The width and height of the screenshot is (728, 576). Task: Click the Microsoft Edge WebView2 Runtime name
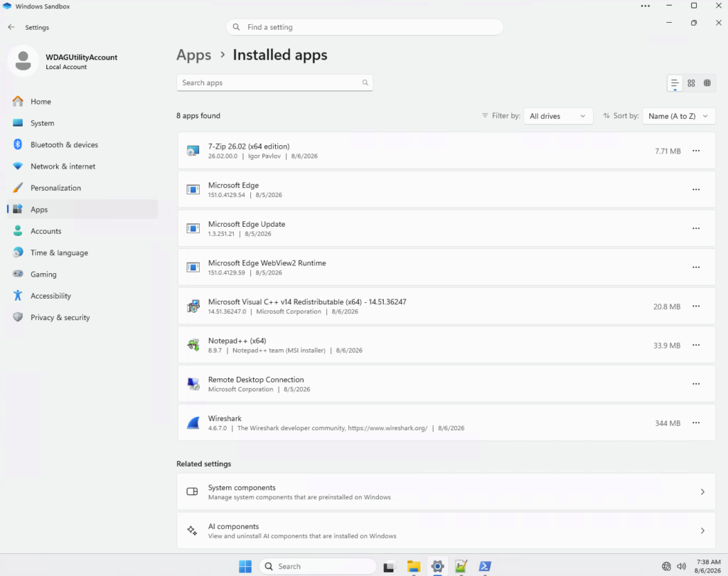(x=267, y=263)
